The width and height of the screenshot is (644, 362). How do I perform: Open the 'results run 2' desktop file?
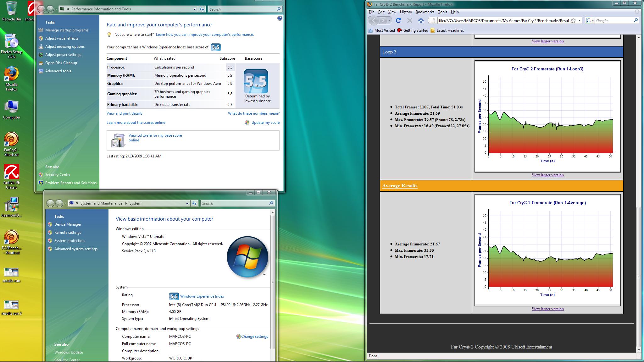11,308
